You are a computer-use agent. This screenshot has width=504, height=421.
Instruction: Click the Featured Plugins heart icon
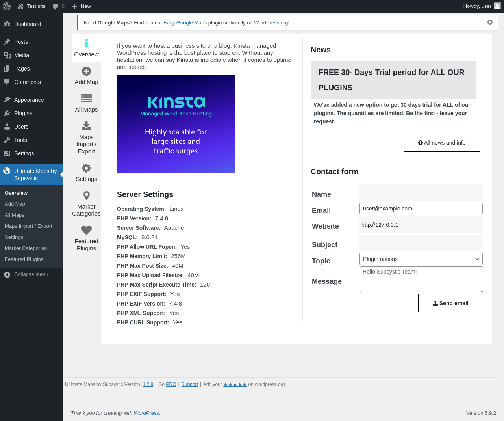[87, 230]
